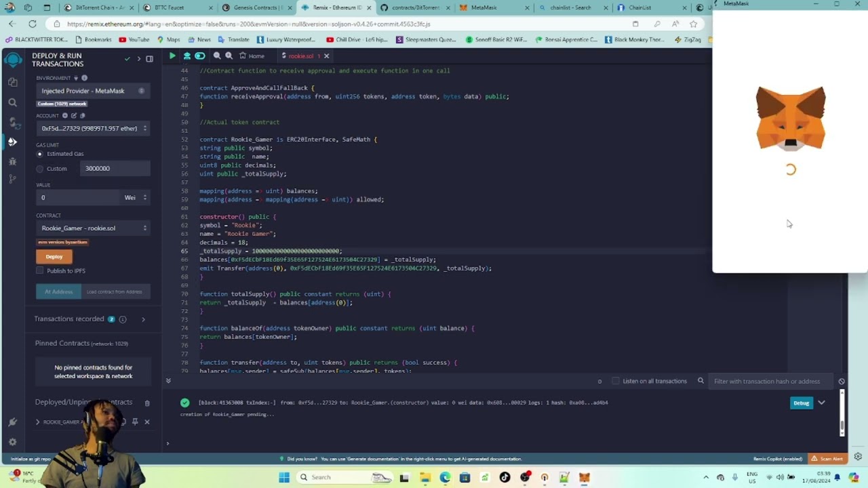Viewport: 868px width, 488px height.
Task: Run script with the green play icon
Action: click(172, 56)
